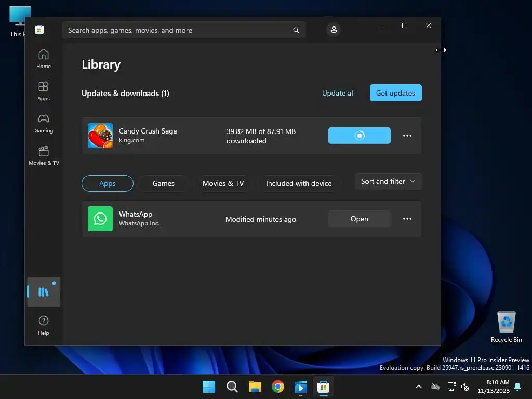Image resolution: width=532 pixels, height=399 pixels.
Task: Click the Get updates button
Action: click(395, 92)
